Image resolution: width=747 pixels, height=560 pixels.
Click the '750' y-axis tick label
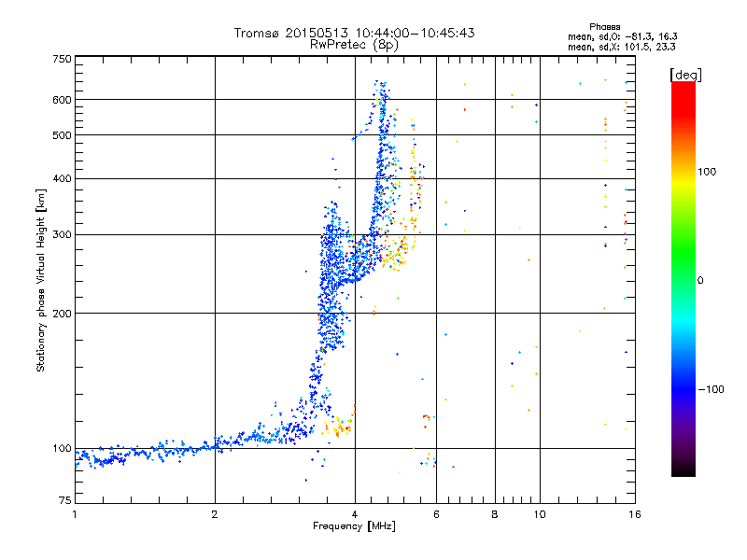click(62, 59)
